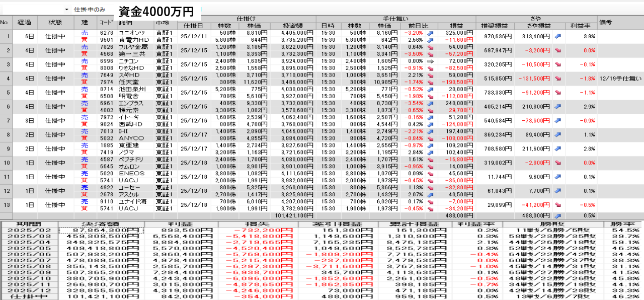644x300 pixels.
Task: Click the red down arrow in row 13 さや損益
Action: click(x=557, y=205)
